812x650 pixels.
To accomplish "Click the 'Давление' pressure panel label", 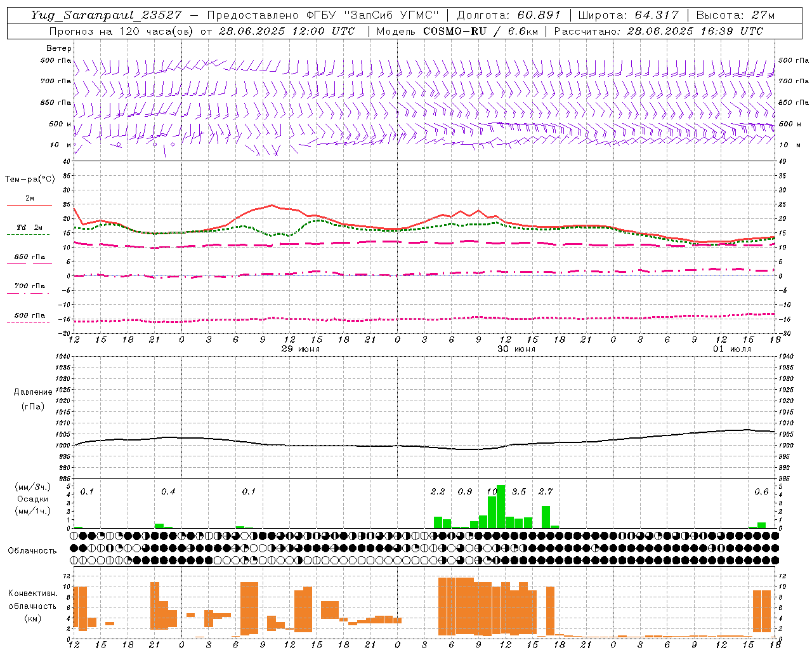I will pos(33,392).
